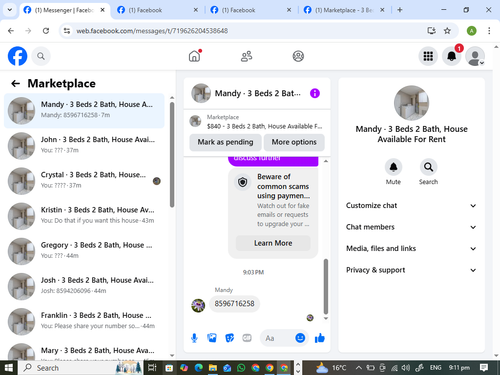Click the phone number 8596716258 message

pyautogui.click(x=234, y=304)
